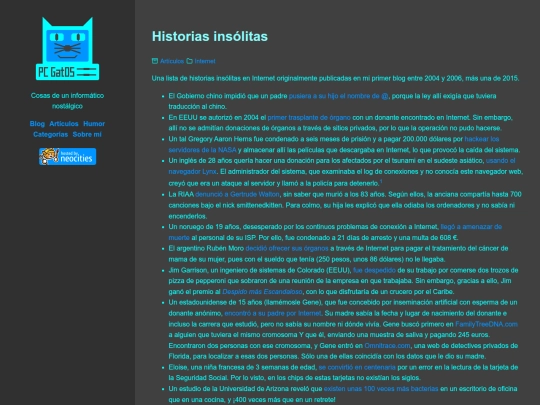
Task: Open 'encontró a su padre por Internet' link
Action: coord(273,313)
